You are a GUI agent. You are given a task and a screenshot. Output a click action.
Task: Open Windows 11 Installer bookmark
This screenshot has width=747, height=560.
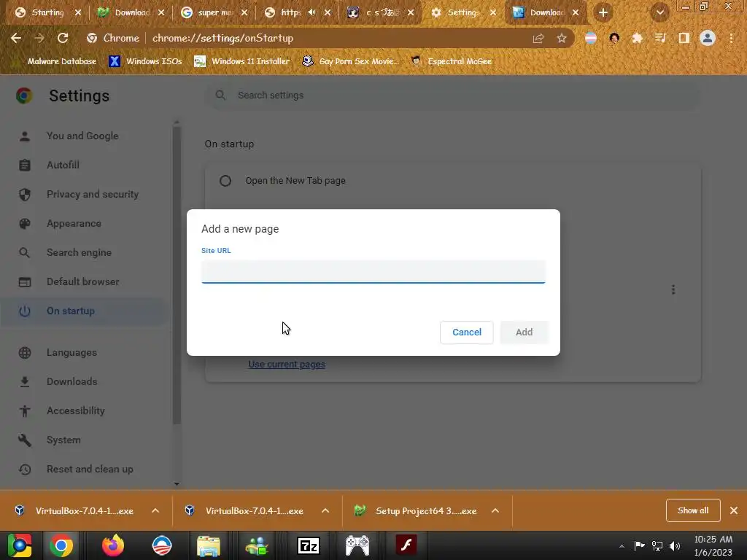242,61
